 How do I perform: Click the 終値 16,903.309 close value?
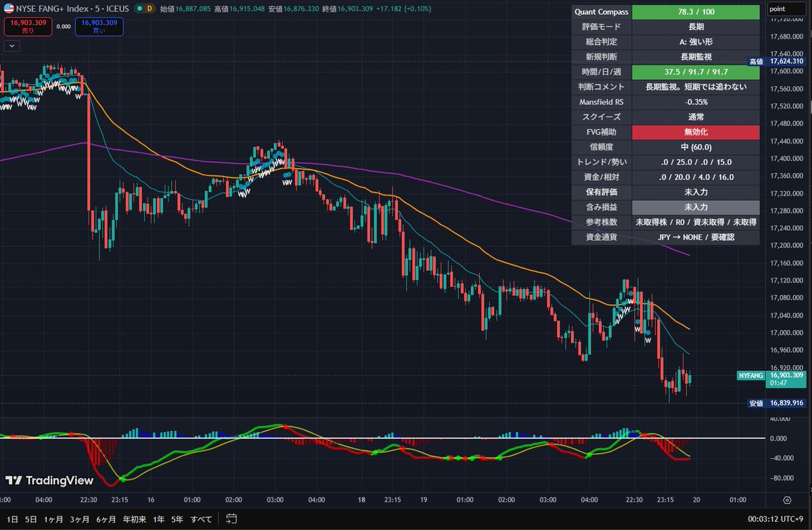click(347, 9)
